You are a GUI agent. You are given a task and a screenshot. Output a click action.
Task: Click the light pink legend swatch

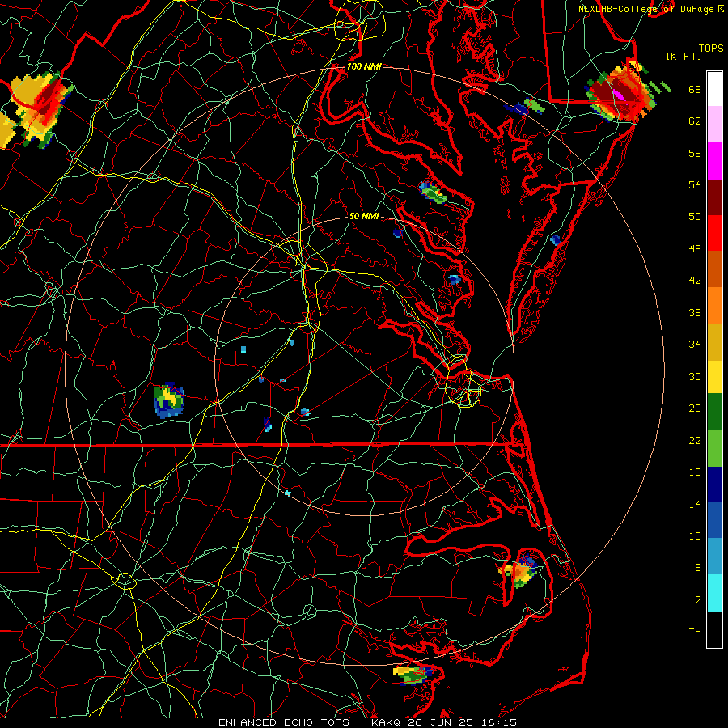714,125
